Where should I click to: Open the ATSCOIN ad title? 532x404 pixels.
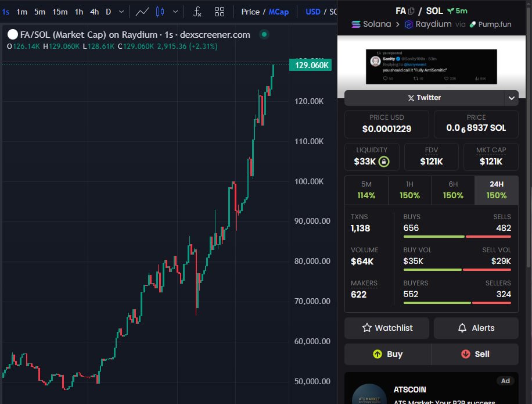pos(409,389)
